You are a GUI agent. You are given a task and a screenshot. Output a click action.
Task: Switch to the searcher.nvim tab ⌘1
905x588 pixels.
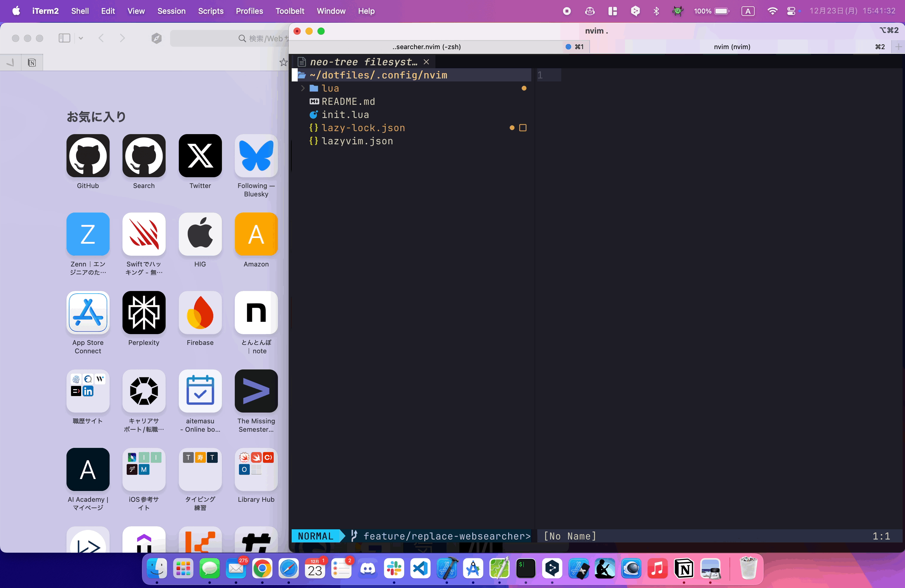[428, 46]
